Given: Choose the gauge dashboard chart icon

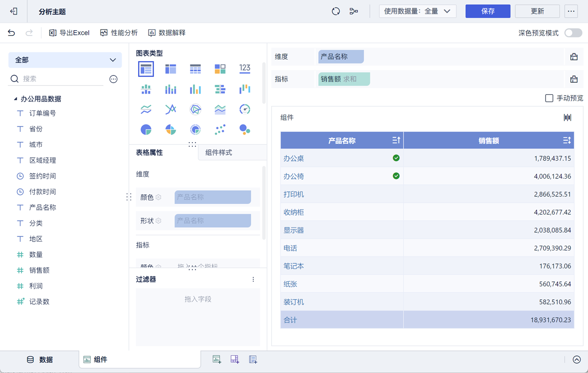Looking at the screenshot, I should 245,109.
